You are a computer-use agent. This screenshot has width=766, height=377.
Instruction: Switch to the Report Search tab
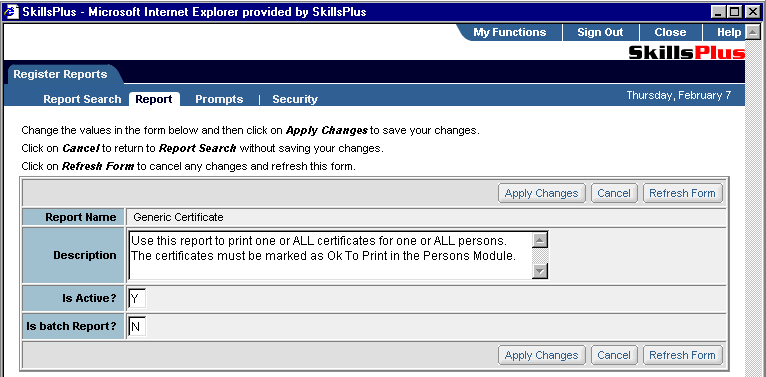(x=82, y=99)
